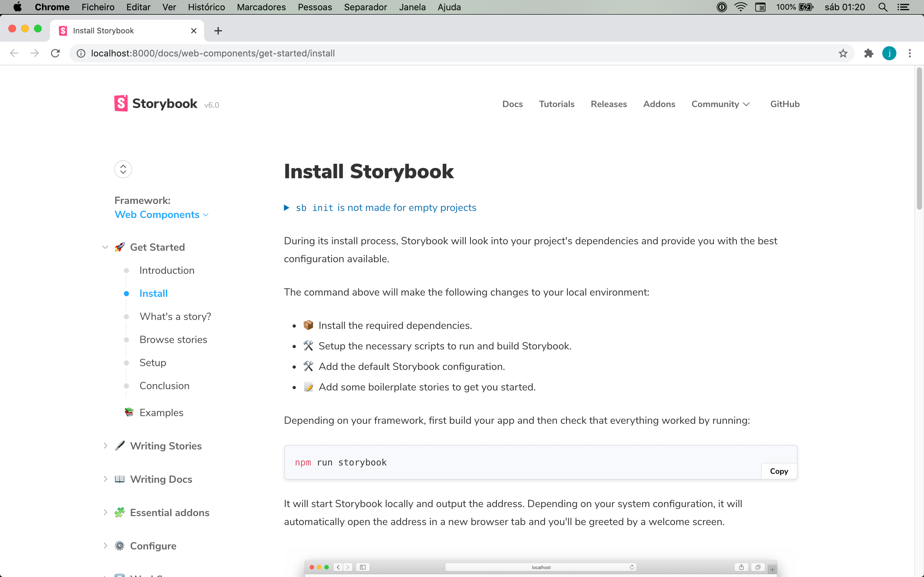Switch to the Tutorials nav item
Image resolution: width=924 pixels, height=577 pixels.
pyautogui.click(x=556, y=104)
